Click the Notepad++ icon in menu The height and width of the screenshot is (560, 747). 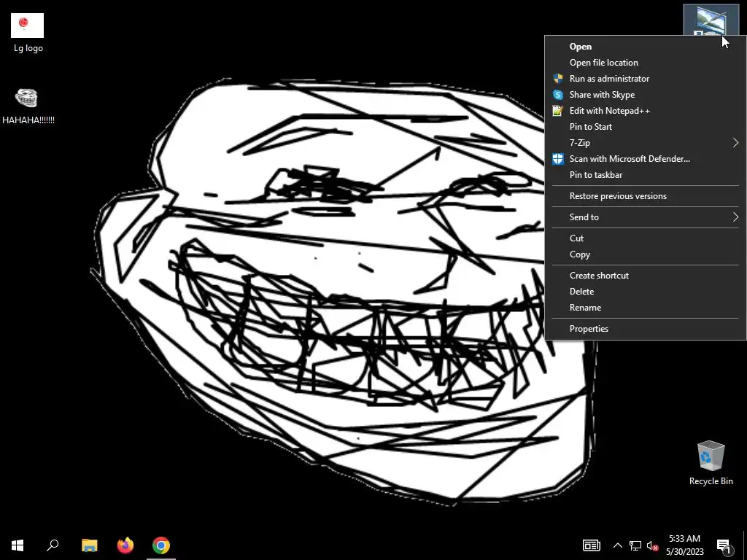558,111
